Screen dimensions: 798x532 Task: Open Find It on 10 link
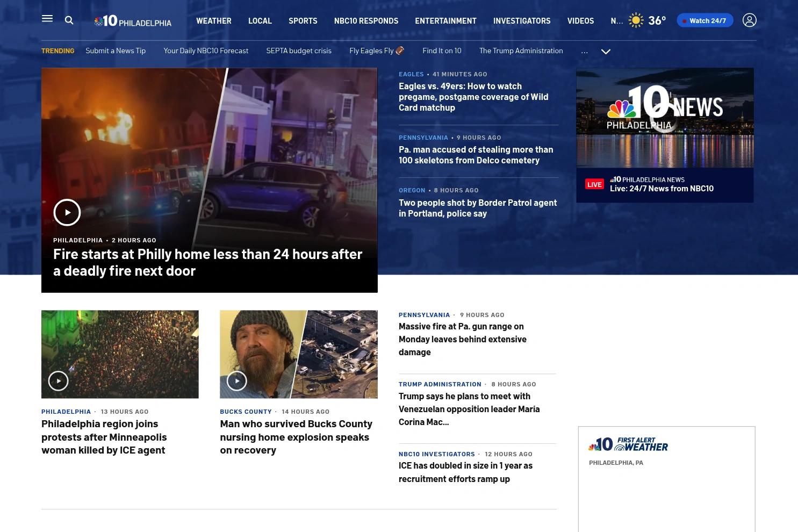click(442, 51)
